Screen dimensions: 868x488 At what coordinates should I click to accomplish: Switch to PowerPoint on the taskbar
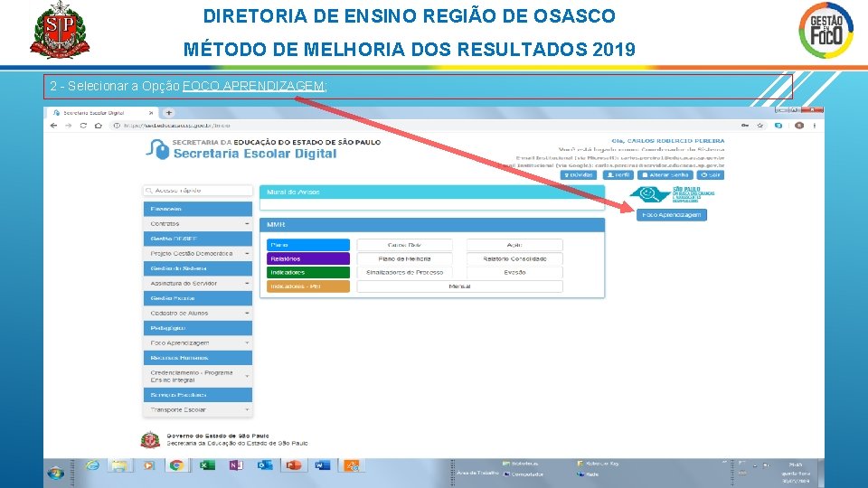pos(293,466)
